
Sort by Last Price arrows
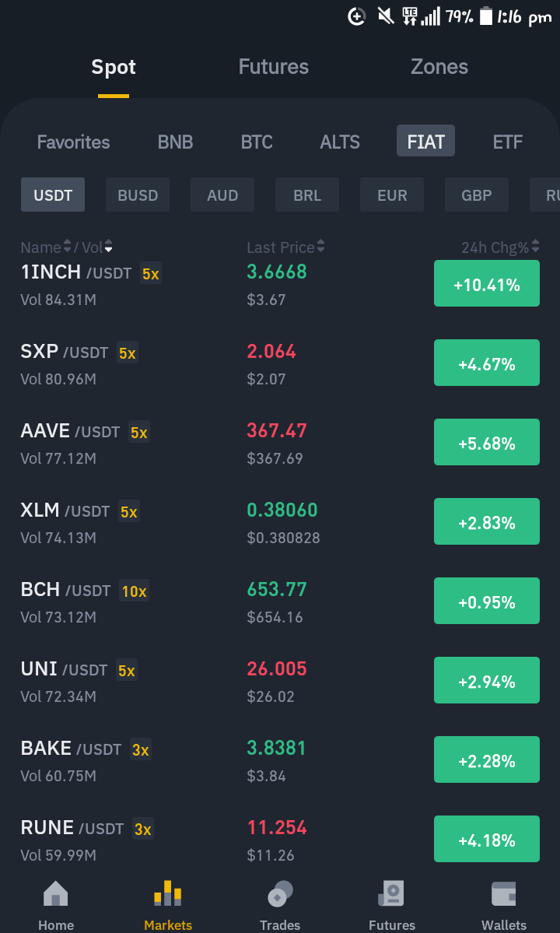point(320,246)
